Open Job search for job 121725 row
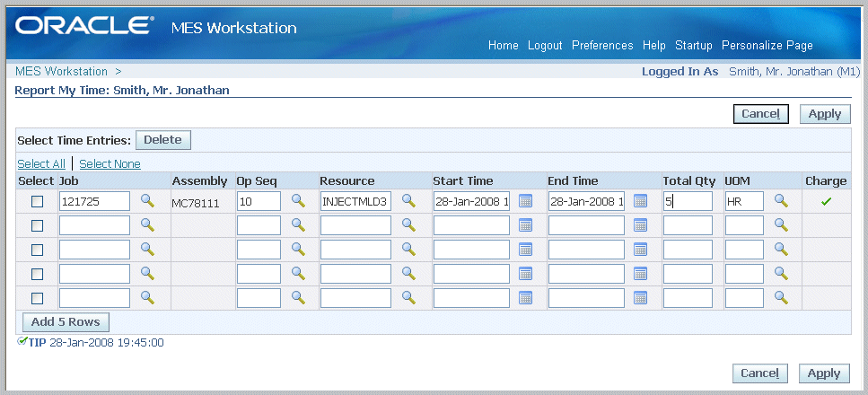Screen dimensions: 868x395 click(147, 200)
